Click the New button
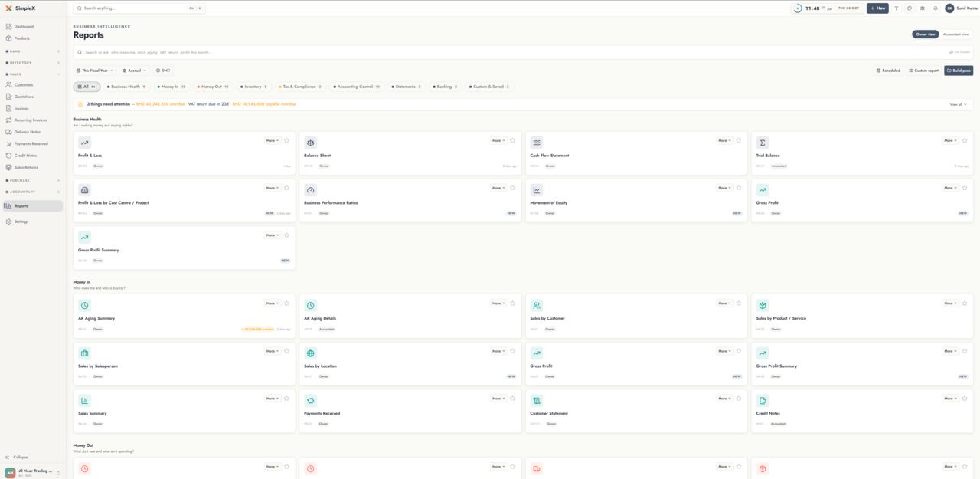Viewport: 980px width, 479px height. coord(877,8)
